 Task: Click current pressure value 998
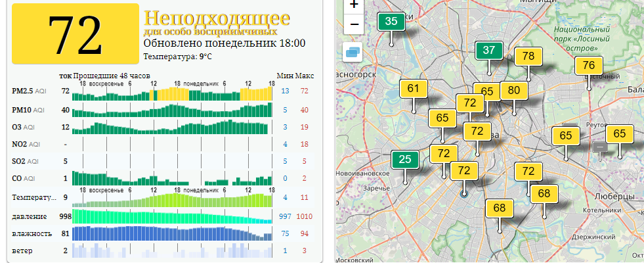65,216
